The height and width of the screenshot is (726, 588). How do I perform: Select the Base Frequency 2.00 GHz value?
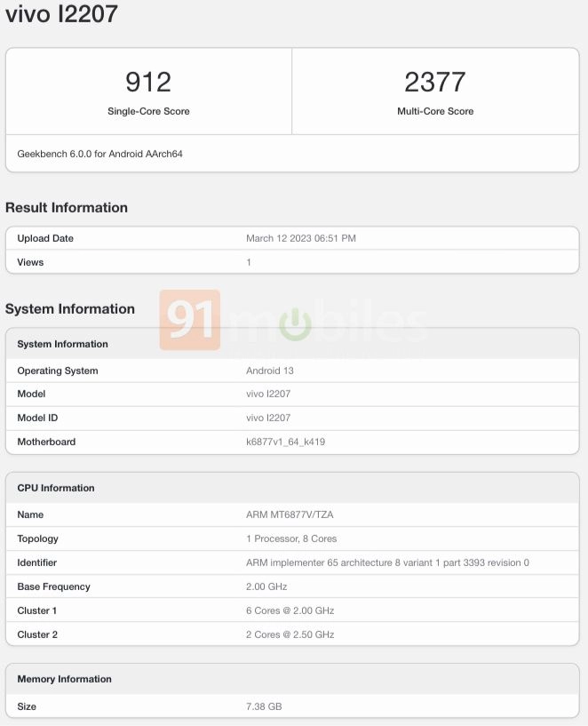[x=266, y=586]
